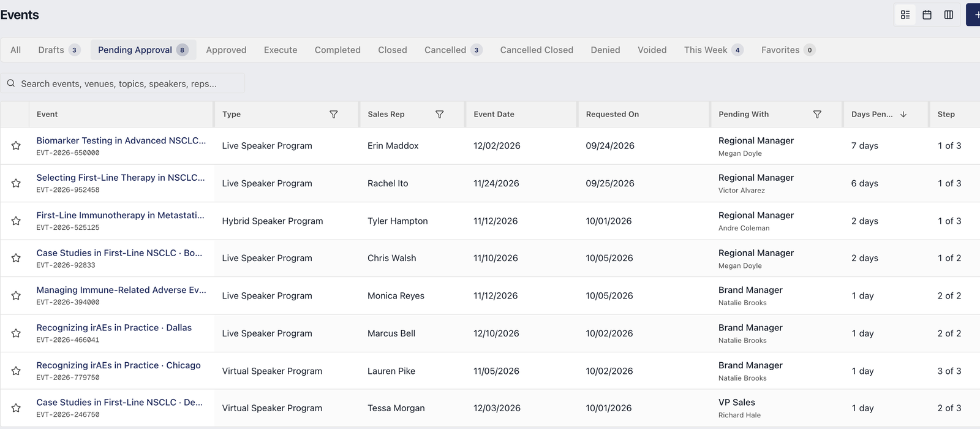Click Regional Manager Andre Coleman cell
The height and width of the screenshot is (429, 980).
point(756,221)
